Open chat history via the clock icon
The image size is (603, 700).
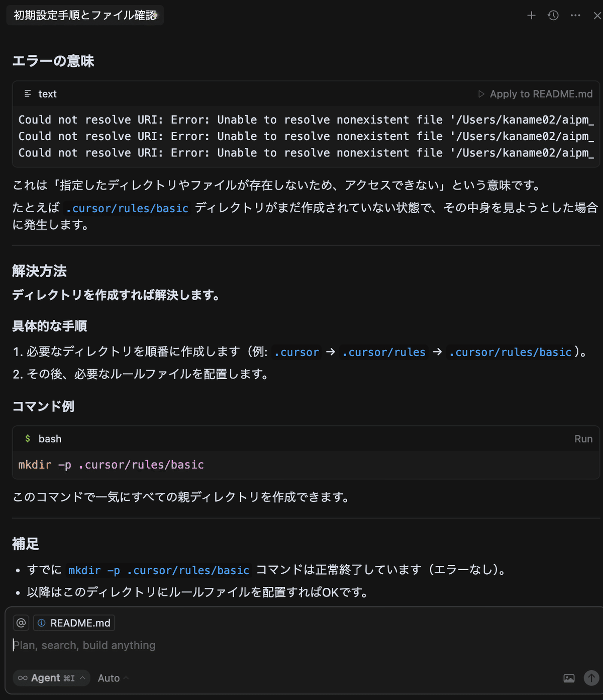553,15
